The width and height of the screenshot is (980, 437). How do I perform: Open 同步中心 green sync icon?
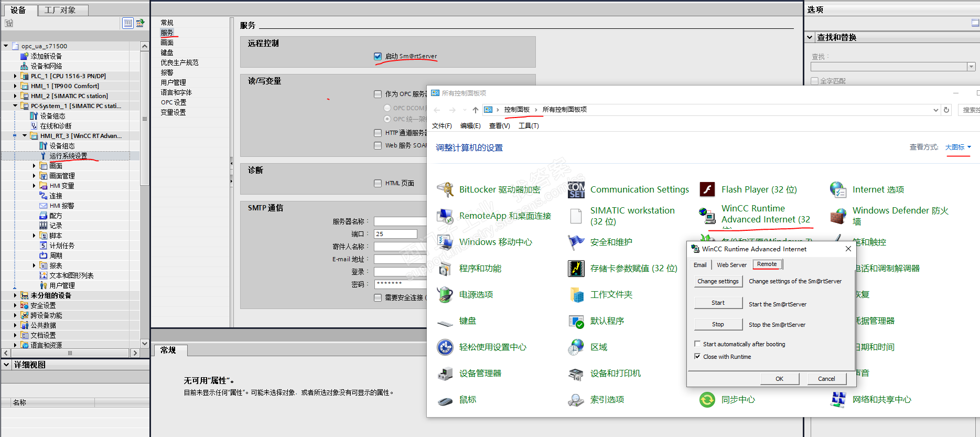click(707, 400)
